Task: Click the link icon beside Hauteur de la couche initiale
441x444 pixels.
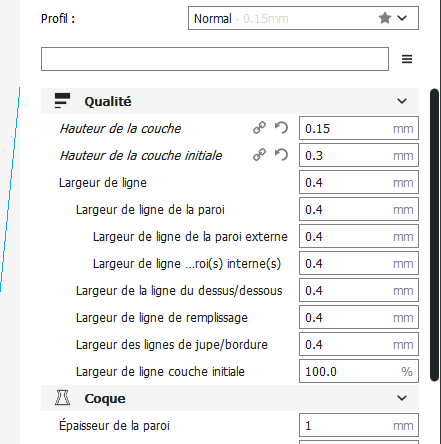Action: coord(259,155)
